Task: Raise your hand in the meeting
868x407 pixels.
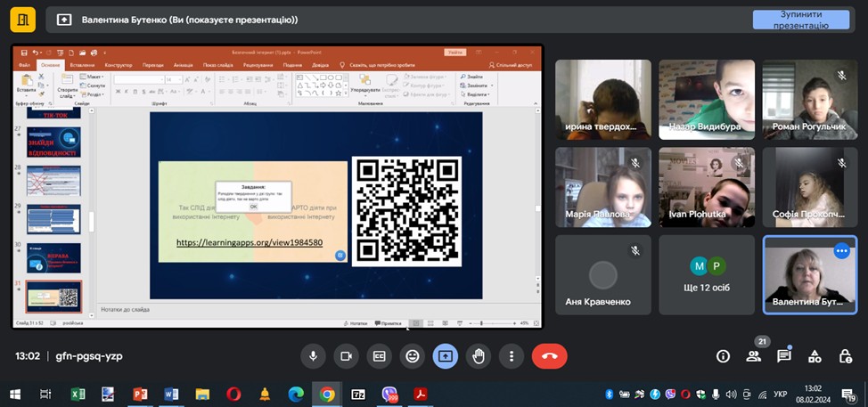Action: pos(479,356)
